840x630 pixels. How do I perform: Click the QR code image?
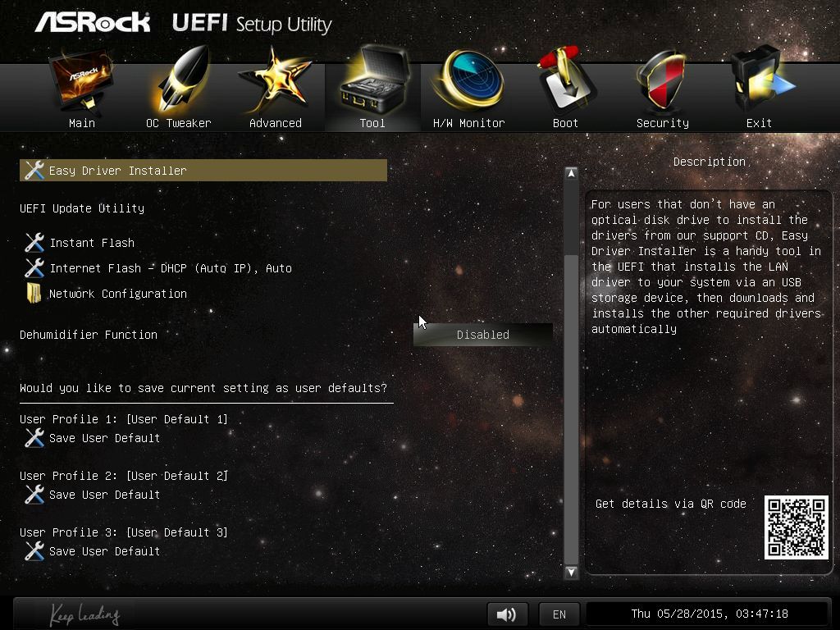796,527
